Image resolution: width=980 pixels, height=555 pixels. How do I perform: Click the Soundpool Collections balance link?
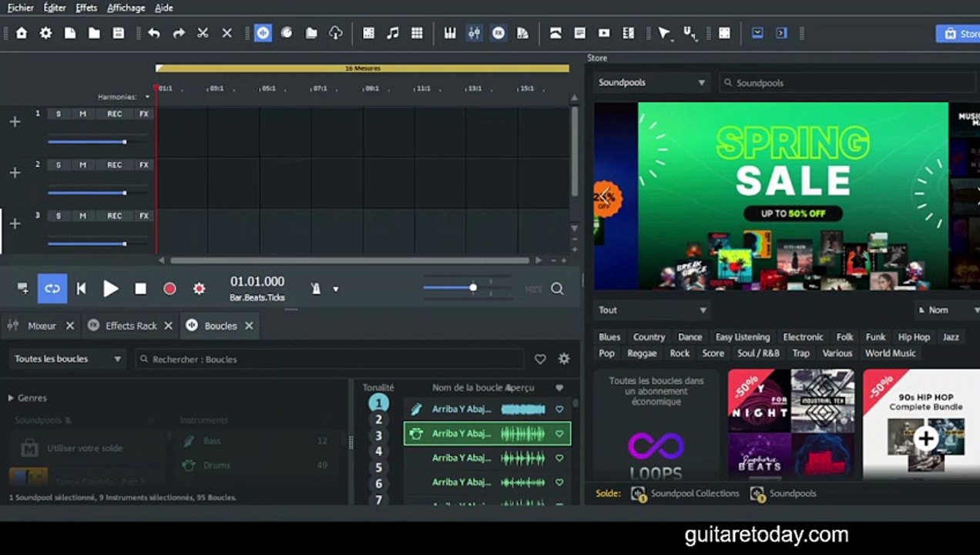coord(686,493)
